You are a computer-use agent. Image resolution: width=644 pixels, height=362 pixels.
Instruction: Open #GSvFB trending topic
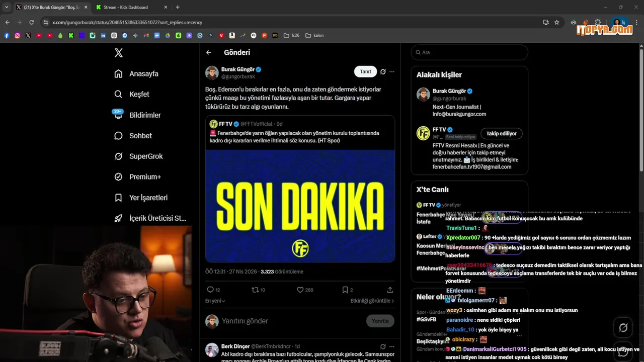(x=426, y=319)
